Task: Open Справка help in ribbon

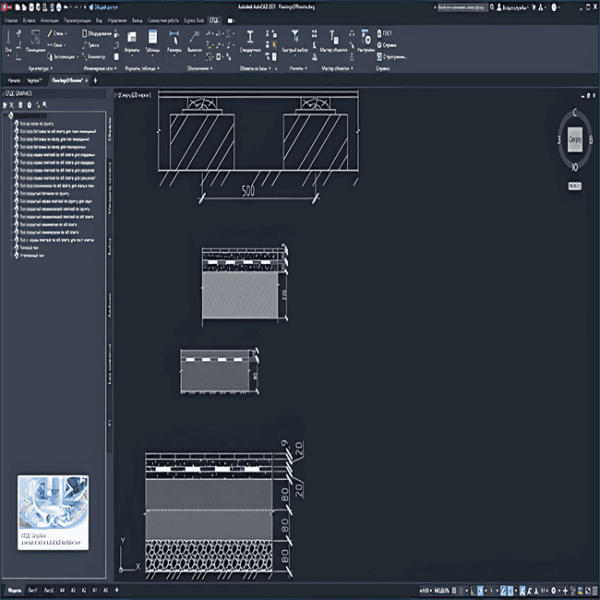Action: tap(387, 45)
